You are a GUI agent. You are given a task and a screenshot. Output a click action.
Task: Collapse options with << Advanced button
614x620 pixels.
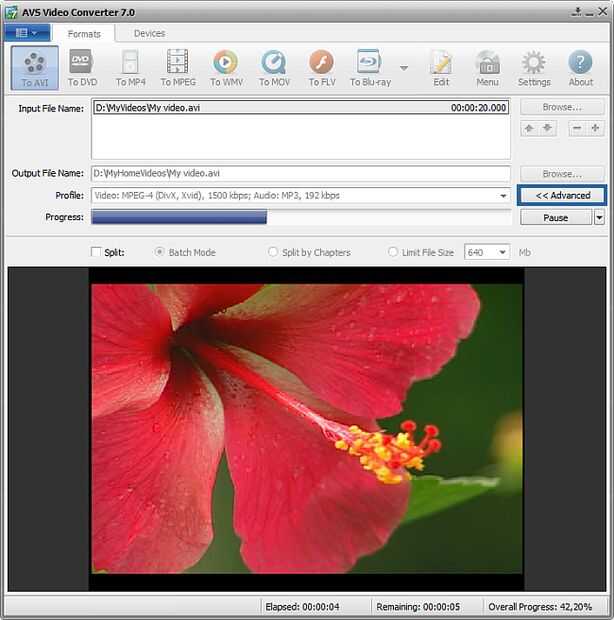click(x=562, y=195)
